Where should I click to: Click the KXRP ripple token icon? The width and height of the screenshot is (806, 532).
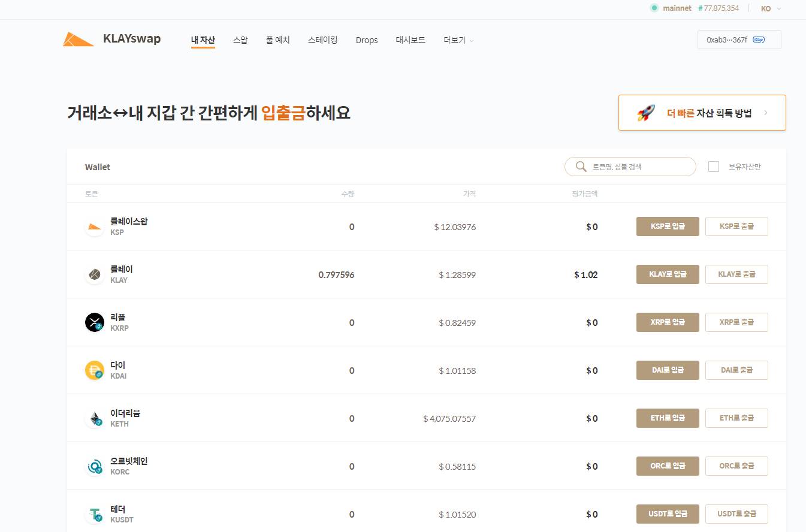pos(95,322)
